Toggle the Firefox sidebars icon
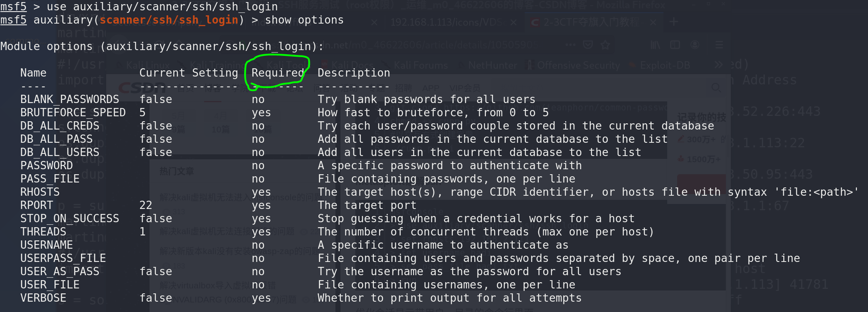 coord(675,45)
